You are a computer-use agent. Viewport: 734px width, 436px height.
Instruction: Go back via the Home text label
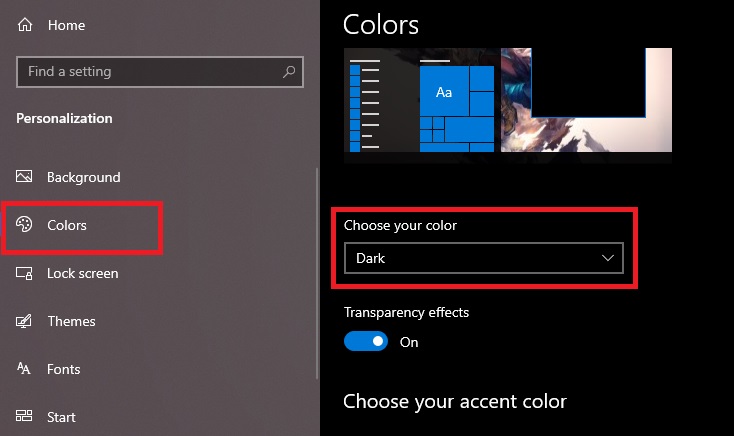click(66, 25)
